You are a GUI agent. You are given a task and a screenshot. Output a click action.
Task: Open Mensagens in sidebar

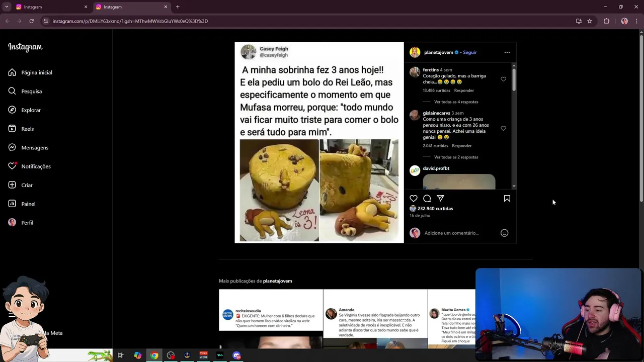click(x=28, y=147)
